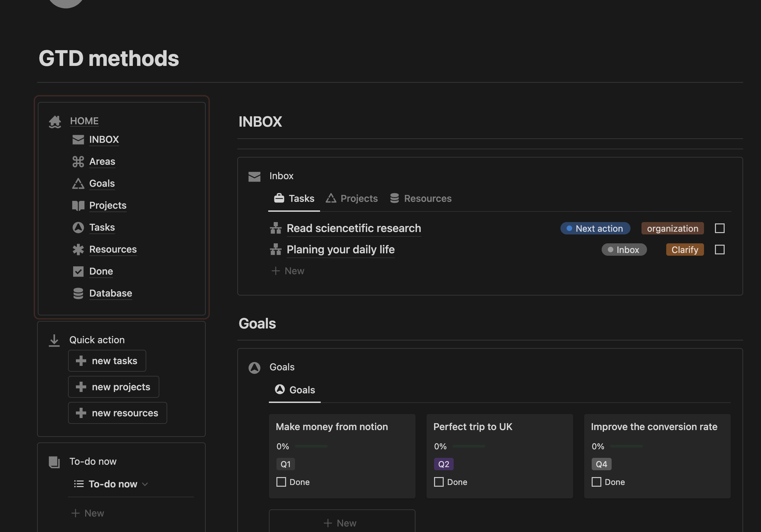Screen dimensions: 761x532
Task: Check the box for Read sciencetific research
Action: 720,228
